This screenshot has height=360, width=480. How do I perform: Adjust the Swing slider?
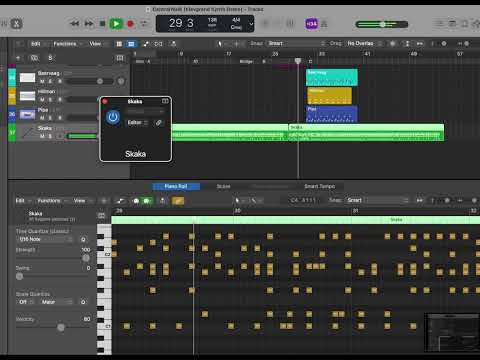click(x=52, y=276)
